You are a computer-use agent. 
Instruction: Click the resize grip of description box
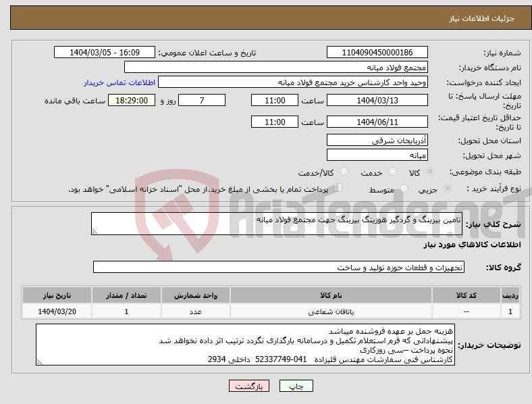point(95,232)
